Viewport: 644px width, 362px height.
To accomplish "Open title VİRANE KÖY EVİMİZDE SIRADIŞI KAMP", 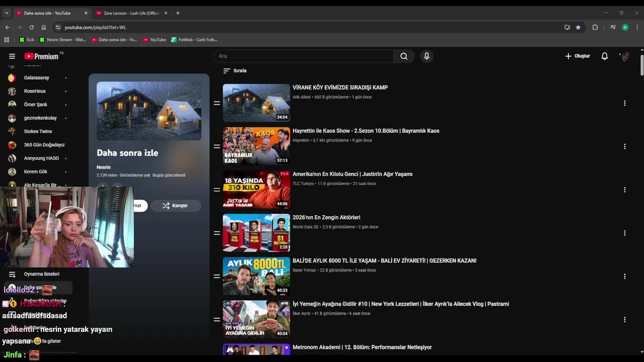I will pos(340,87).
